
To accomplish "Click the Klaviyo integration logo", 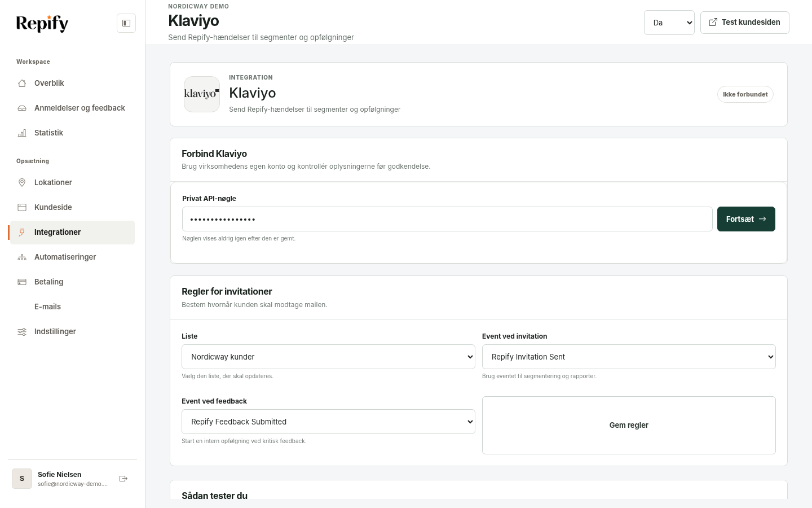I will tap(202, 94).
